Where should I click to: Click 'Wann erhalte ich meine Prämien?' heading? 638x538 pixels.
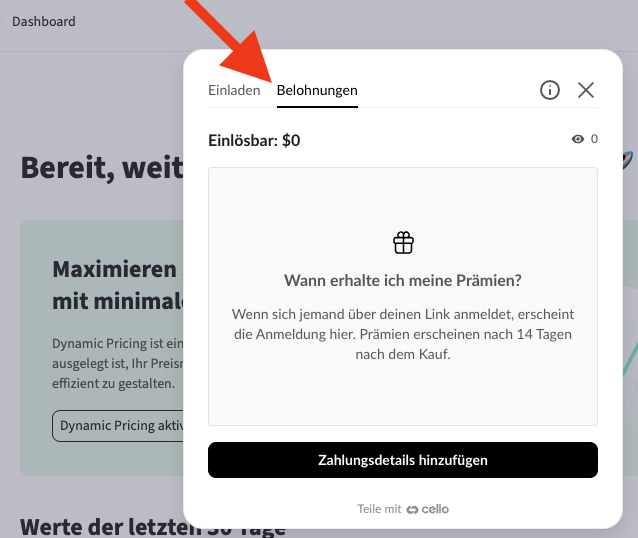pyautogui.click(x=403, y=280)
